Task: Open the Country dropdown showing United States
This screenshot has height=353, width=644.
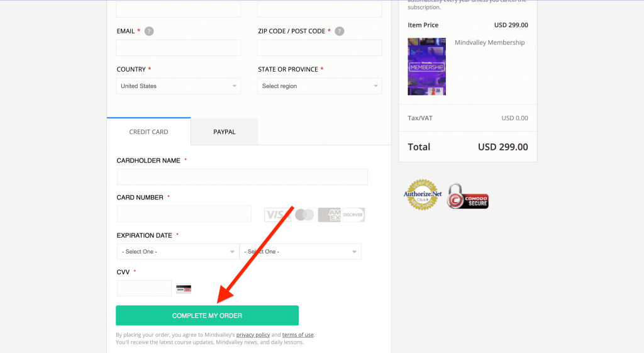Action: 178,86
